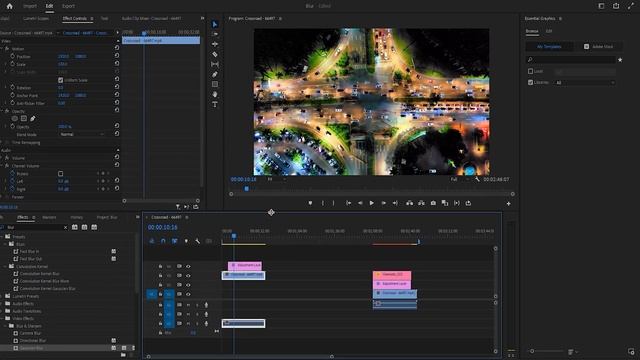Collapse the Motion effect group
The image size is (640, 360).
tap(2, 49)
